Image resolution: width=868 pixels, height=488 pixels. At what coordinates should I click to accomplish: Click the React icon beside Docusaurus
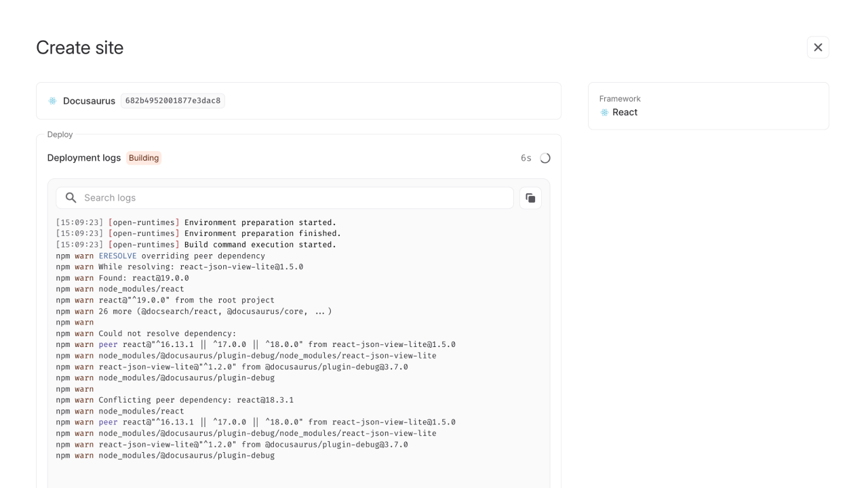point(52,101)
